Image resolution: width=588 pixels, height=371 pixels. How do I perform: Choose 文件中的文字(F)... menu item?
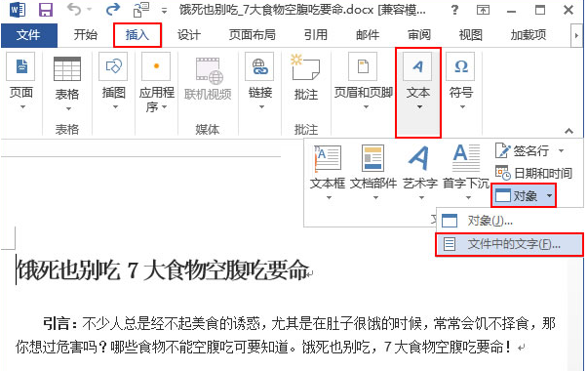point(510,244)
